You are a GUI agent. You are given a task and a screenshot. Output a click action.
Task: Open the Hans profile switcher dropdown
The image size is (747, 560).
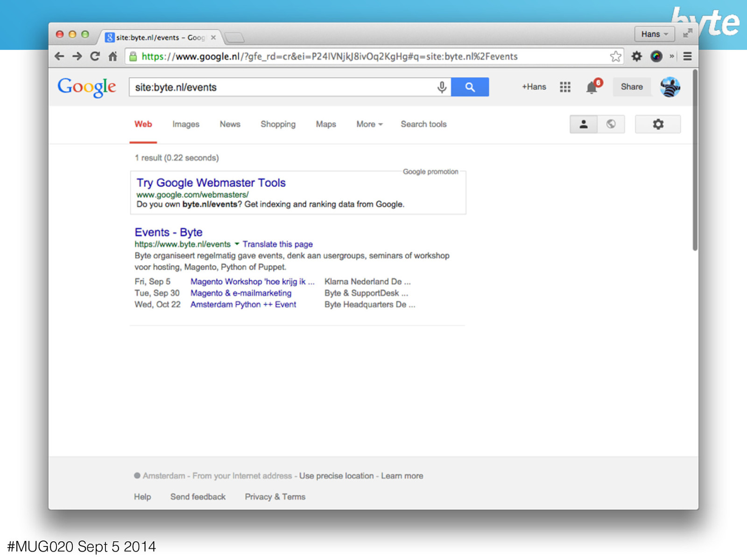click(654, 34)
